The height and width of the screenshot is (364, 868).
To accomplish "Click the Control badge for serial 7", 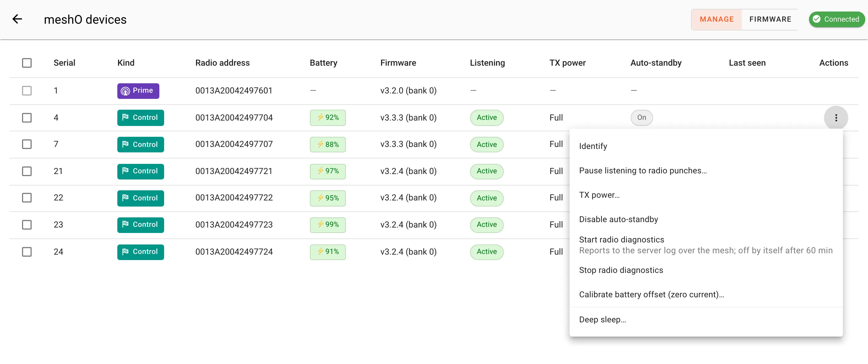I will tap(140, 145).
